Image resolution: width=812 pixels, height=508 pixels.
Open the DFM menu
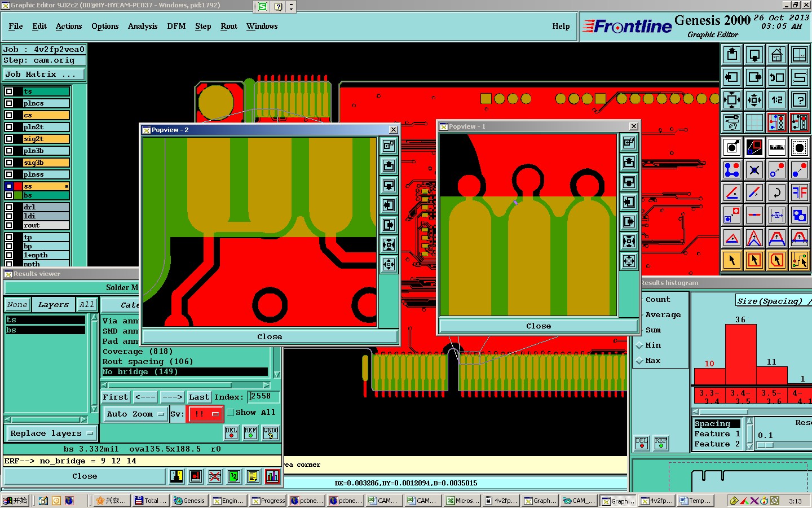(176, 26)
